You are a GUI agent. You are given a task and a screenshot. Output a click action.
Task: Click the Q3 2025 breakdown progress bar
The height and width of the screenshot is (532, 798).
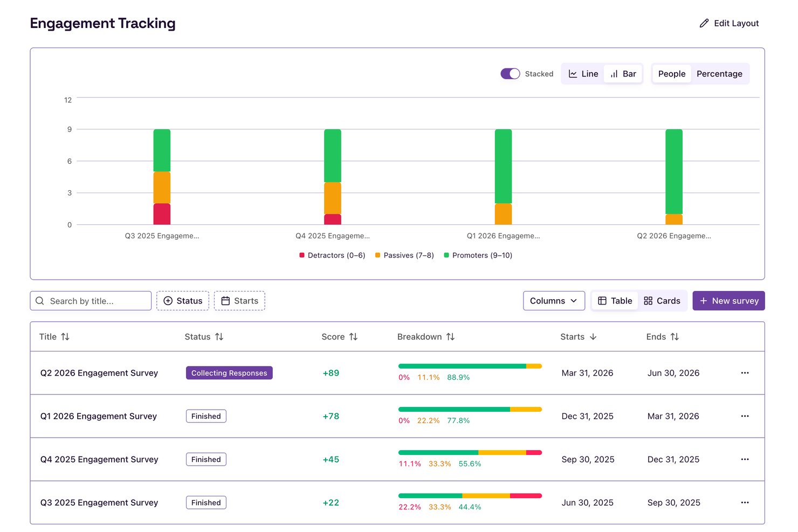click(x=470, y=495)
